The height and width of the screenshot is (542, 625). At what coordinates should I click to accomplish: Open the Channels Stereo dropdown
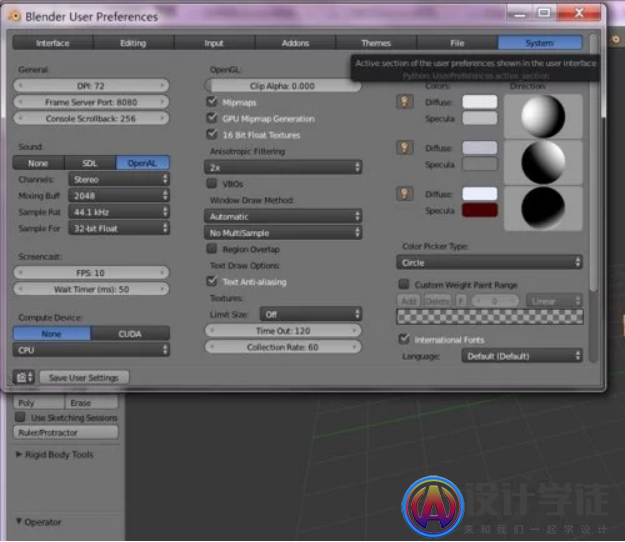[x=119, y=179]
